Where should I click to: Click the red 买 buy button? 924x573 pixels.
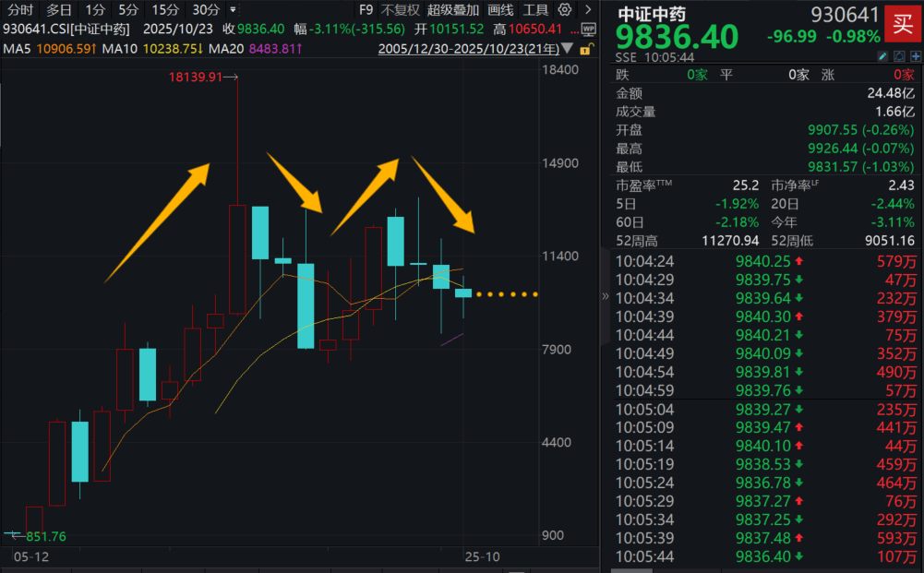(x=903, y=24)
